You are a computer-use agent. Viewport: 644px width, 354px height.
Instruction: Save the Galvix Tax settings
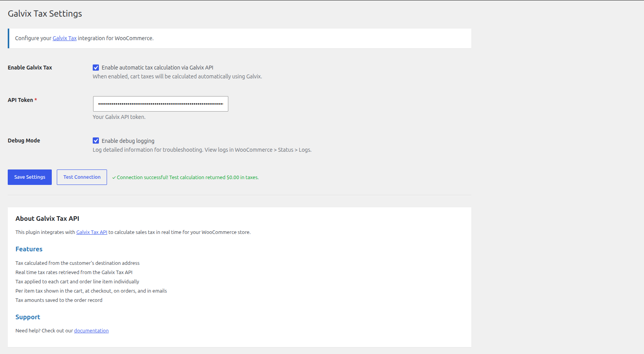pos(30,177)
